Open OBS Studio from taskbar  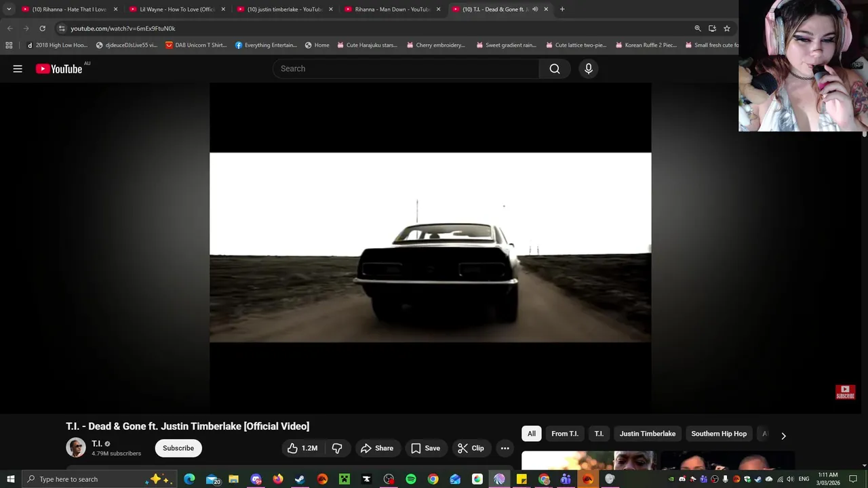(x=389, y=479)
